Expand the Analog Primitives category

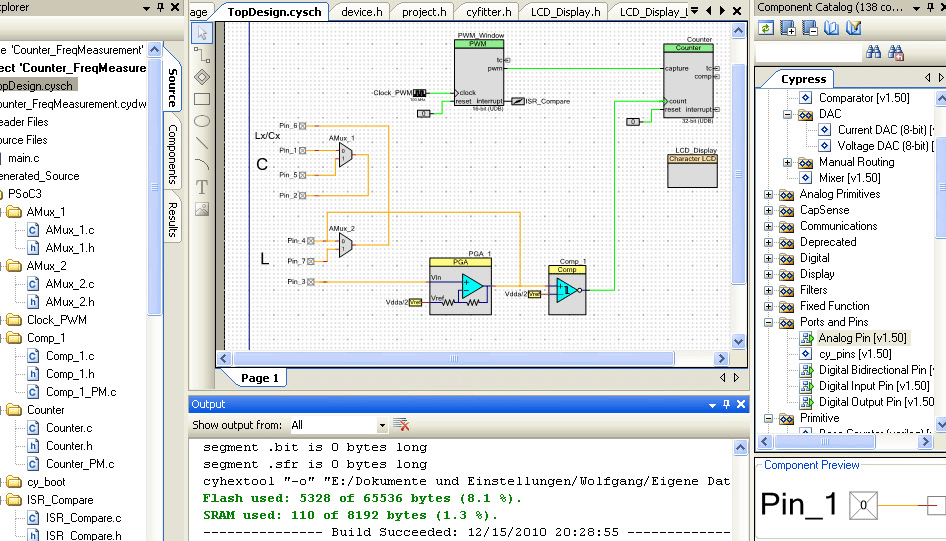(768, 194)
